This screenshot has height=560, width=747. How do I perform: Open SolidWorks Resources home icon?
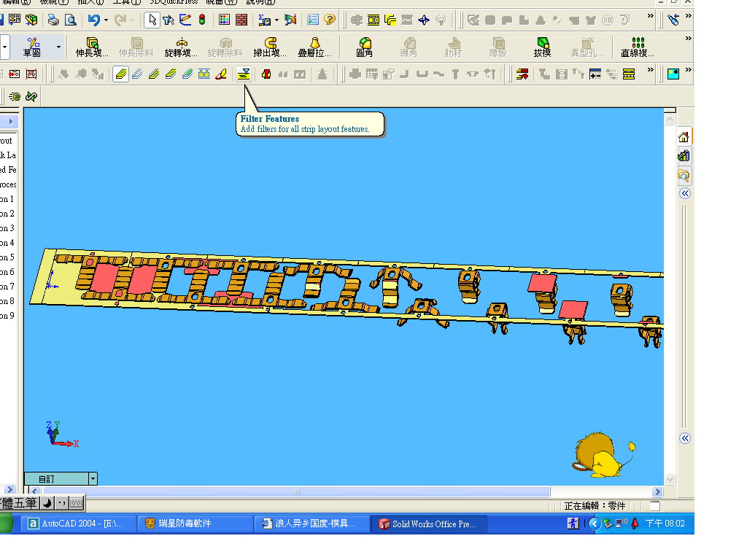pos(684,137)
